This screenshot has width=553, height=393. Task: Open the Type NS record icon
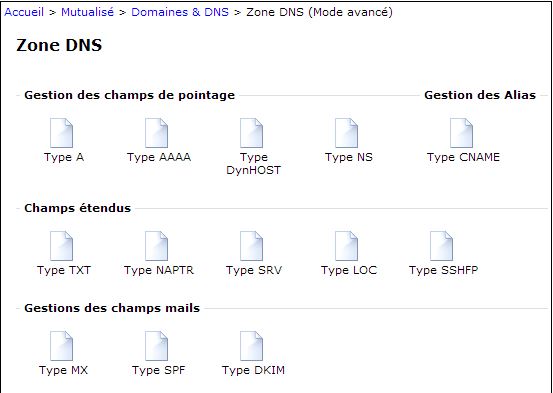click(x=346, y=133)
